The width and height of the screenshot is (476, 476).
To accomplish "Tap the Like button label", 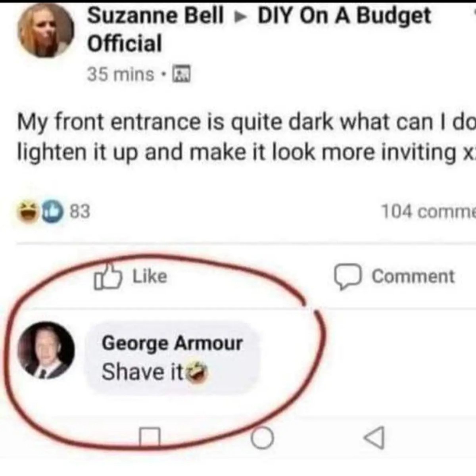I will tap(149, 276).
